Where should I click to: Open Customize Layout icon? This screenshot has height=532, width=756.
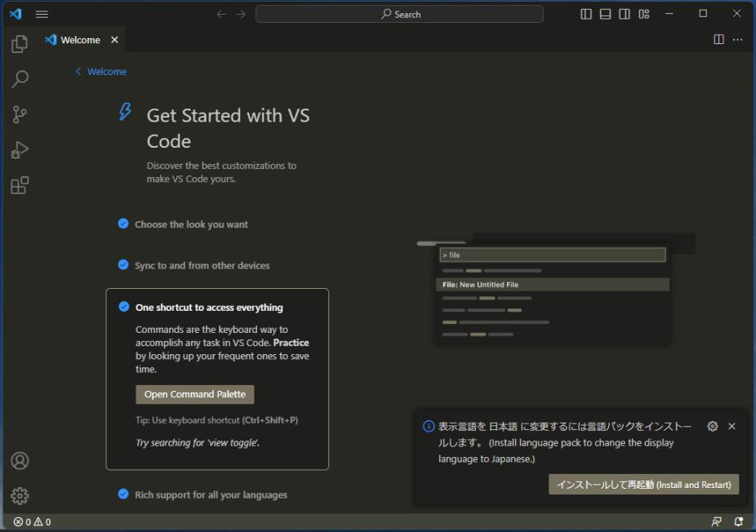[x=643, y=14]
